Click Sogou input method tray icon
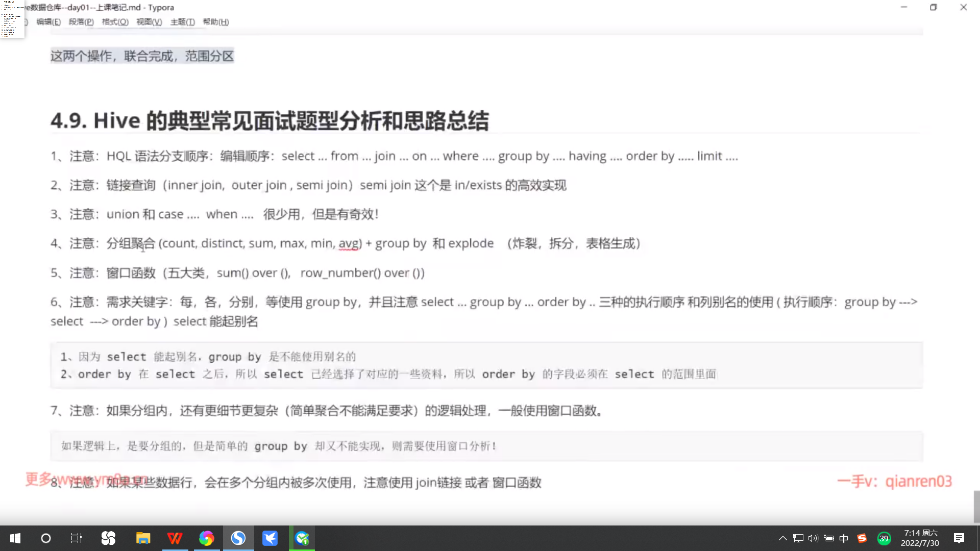 [862, 538]
